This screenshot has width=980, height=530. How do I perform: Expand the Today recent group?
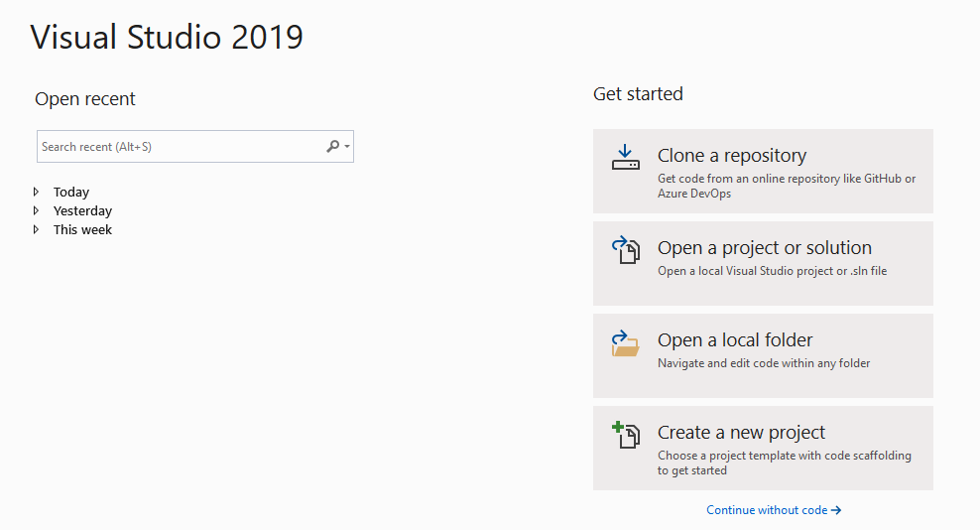click(x=37, y=192)
